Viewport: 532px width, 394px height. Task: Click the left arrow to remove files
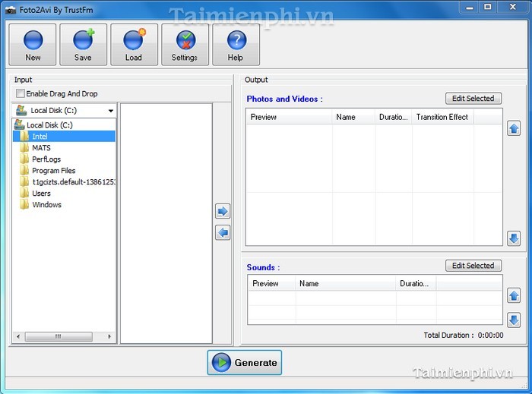[x=223, y=233]
